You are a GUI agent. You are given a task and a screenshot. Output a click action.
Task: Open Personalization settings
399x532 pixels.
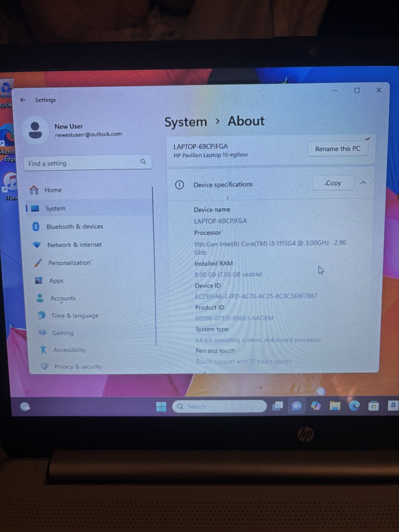pos(62,263)
